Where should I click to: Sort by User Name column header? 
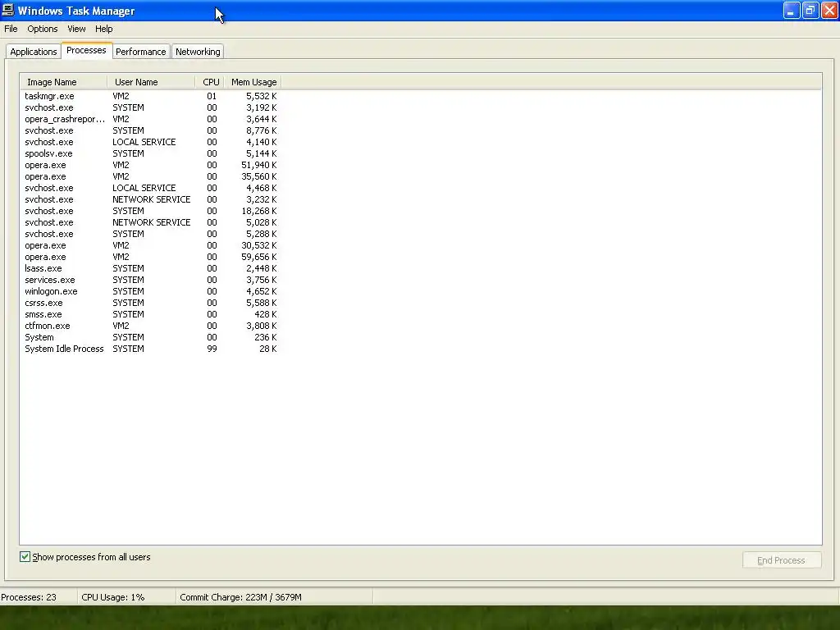click(151, 82)
